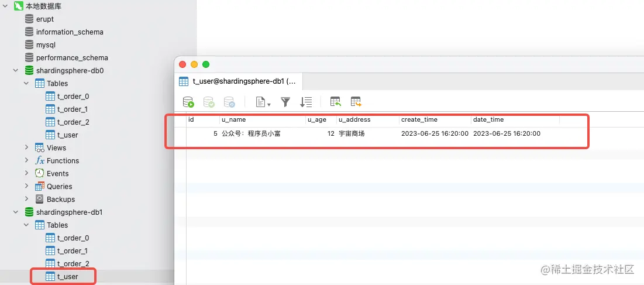Collapse Tables under shardingsphere-db1

(x=26, y=225)
